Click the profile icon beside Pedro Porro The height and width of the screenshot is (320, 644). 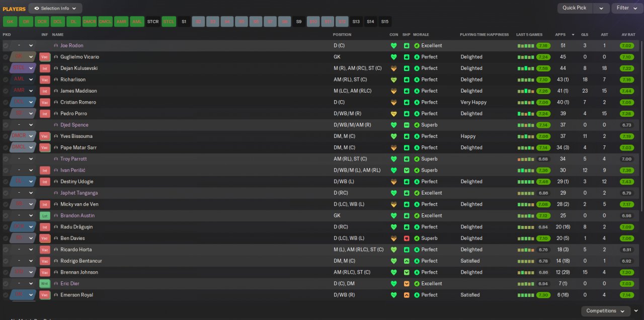56,114
